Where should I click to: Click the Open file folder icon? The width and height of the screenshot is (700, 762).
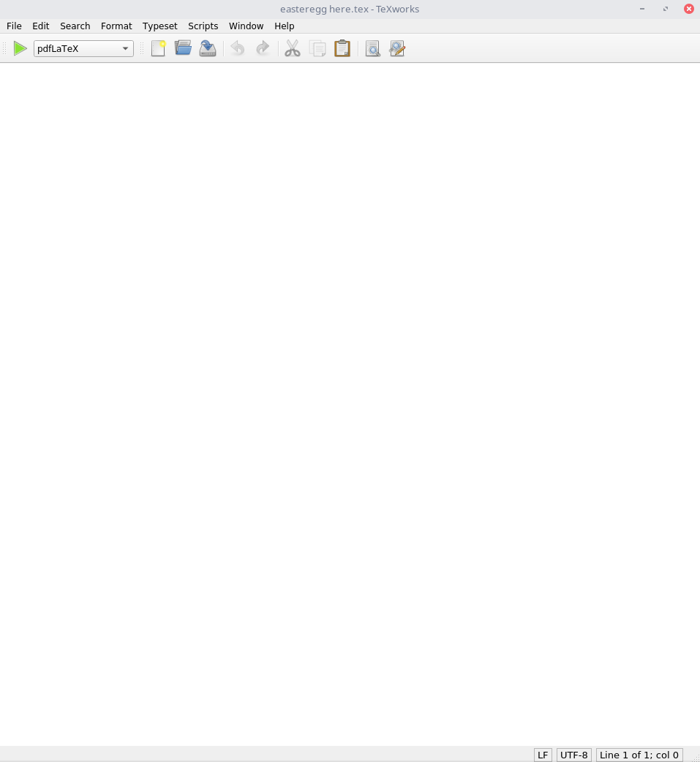click(x=183, y=49)
